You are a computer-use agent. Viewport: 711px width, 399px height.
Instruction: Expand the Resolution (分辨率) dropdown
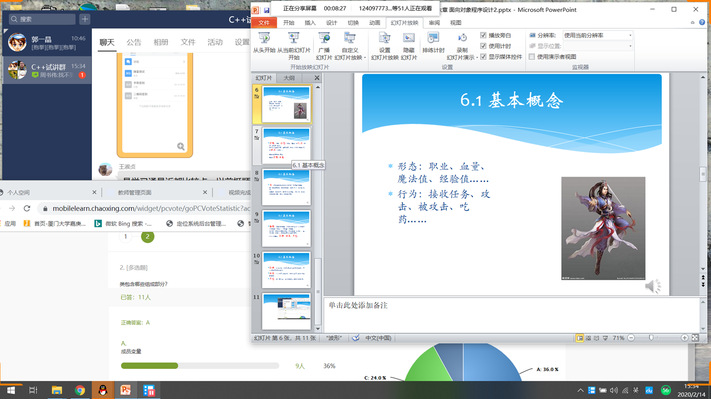click(x=630, y=35)
